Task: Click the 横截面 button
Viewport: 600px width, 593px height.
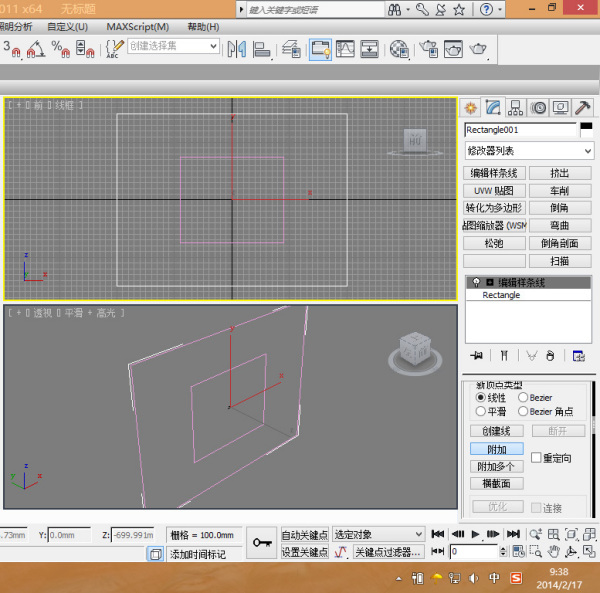Action: pyautogui.click(x=497, y=484)
